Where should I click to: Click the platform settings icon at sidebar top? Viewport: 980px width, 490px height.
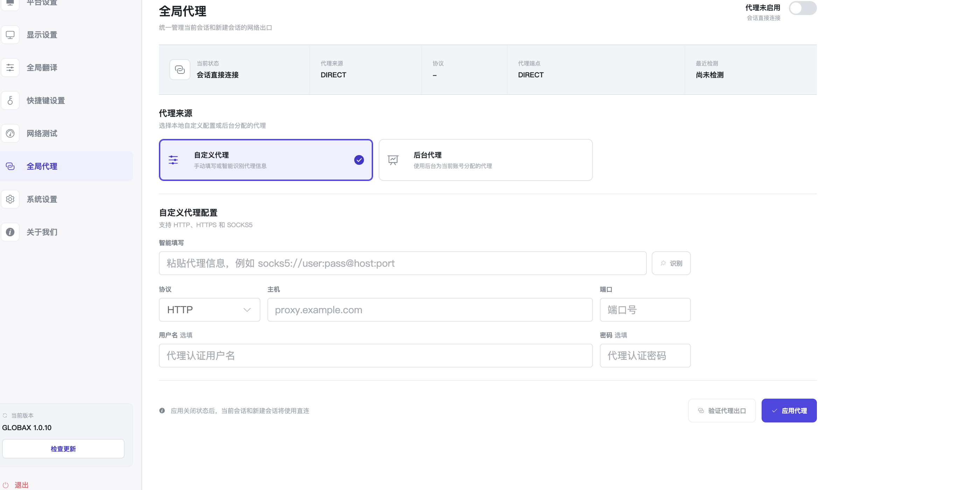coord(10,3)
